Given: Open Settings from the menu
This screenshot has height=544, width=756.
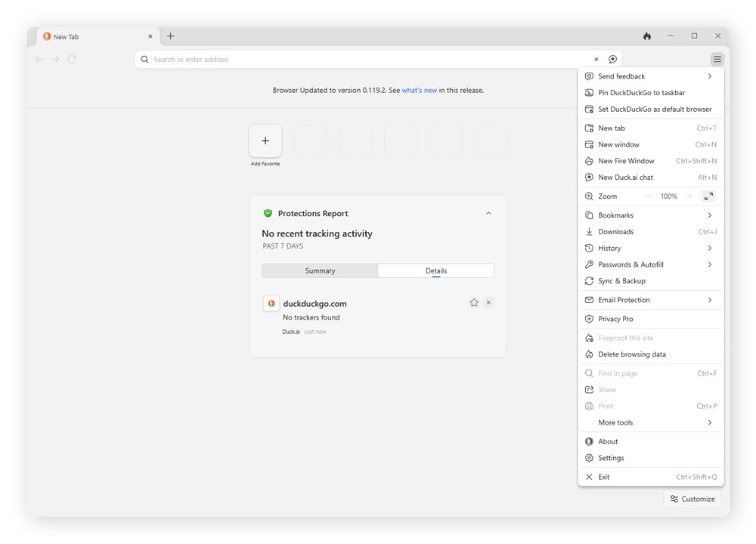Looking at the screenshot, I should point(651,458).
